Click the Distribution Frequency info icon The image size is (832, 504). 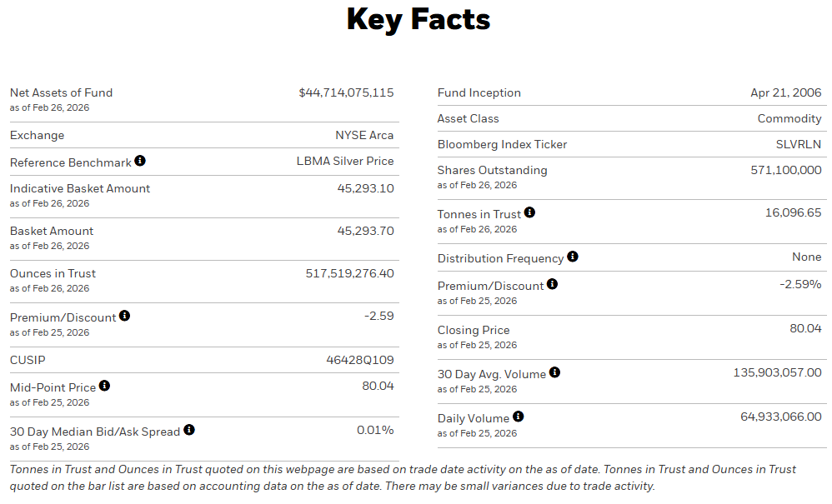click(572, 257)
